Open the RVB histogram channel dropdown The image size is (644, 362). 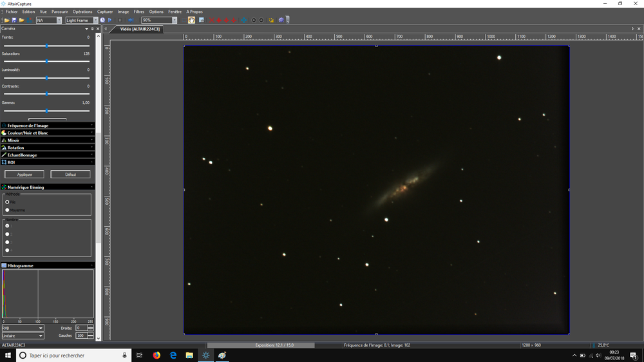click(23, 328)
